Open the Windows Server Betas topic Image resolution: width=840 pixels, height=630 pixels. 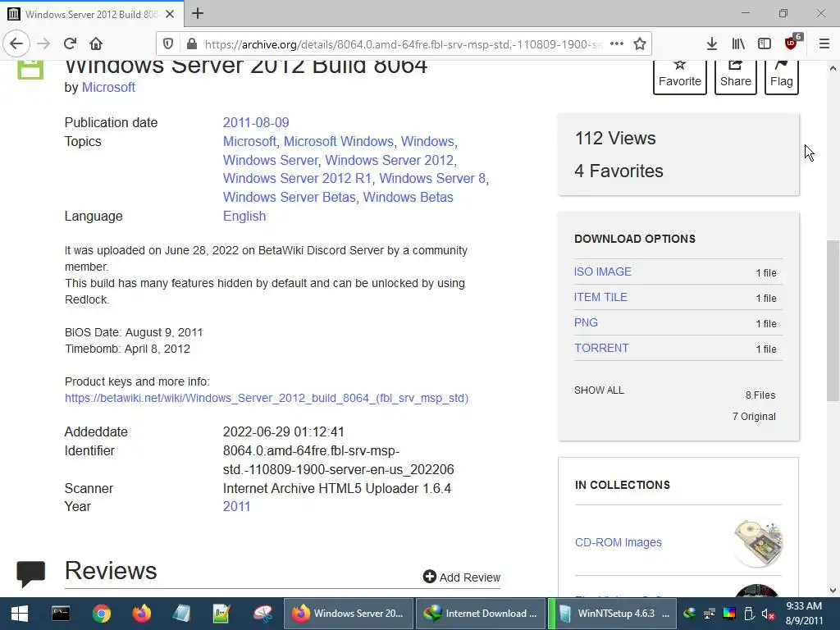point(290,197)
